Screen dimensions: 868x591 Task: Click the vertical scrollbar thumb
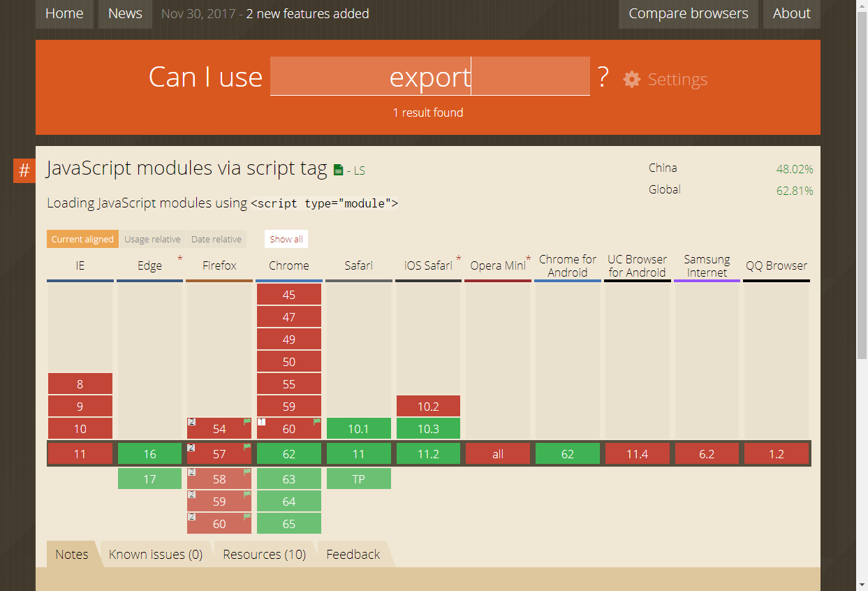coord(862,185)
